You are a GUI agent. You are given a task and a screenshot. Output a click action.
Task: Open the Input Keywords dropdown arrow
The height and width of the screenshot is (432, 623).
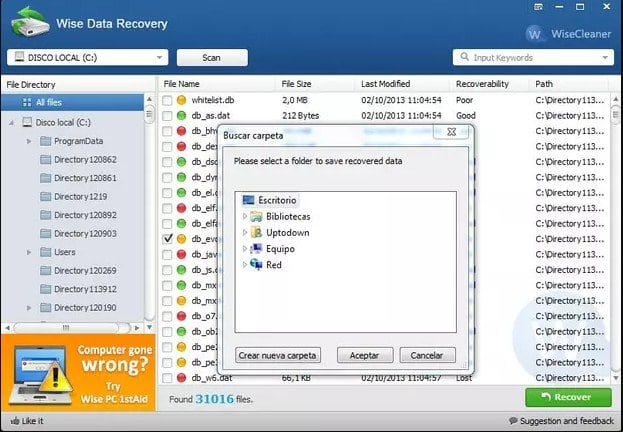click(605, 58)
